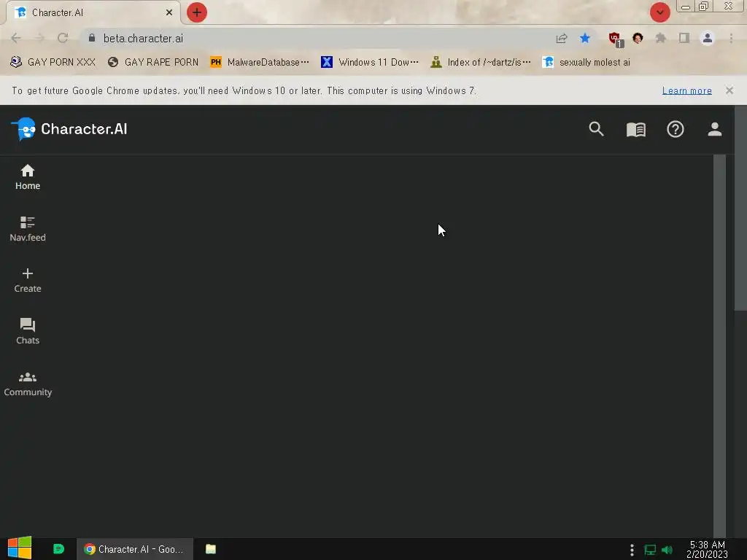Click the Character.AI search magnifier icon
Screen dimensions: 747x560
[596, 129]
